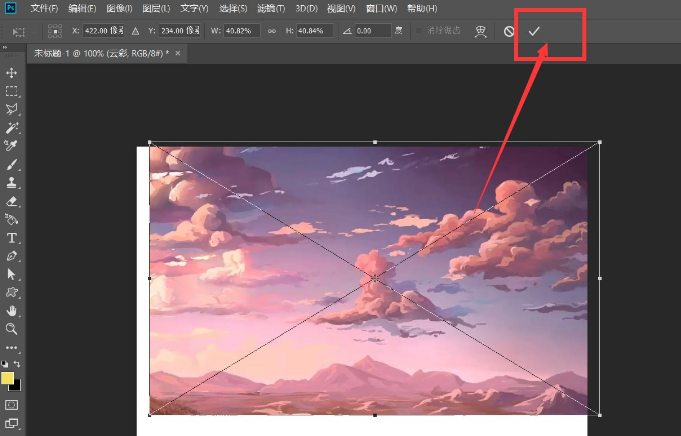
Task: Click the W width field 40.82%
Action: [x=242, y=31]
